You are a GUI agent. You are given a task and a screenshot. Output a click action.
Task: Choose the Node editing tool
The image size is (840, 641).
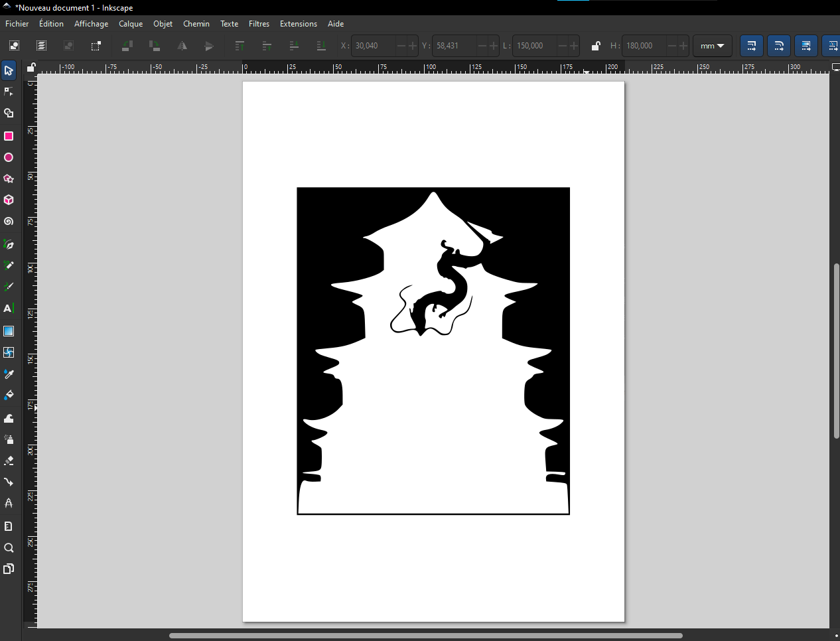tap(9, 92)
